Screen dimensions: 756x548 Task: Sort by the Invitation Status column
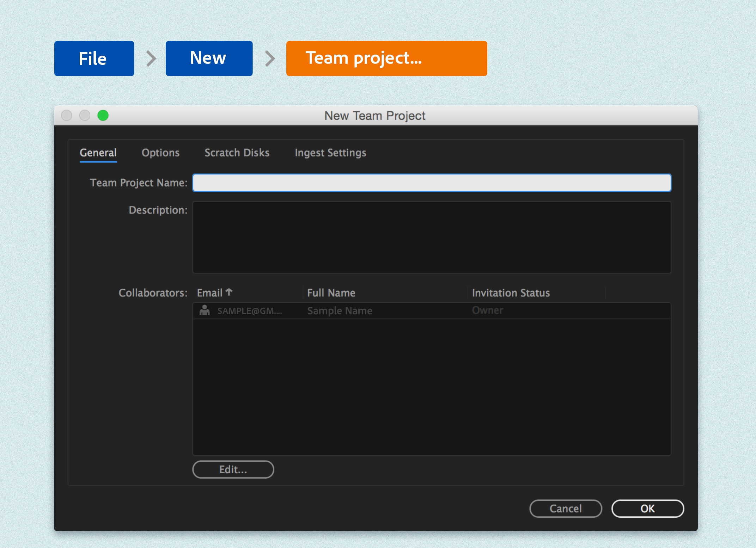click(x=510, y=292)
